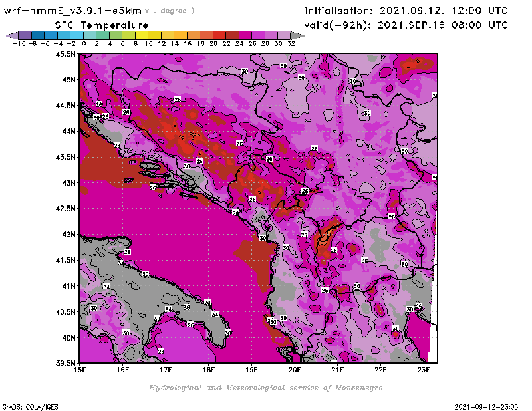The height and width of the screenshot is (411, 532).
Task: Click the SFC Temperature title
Action: (x=95, y=25)
